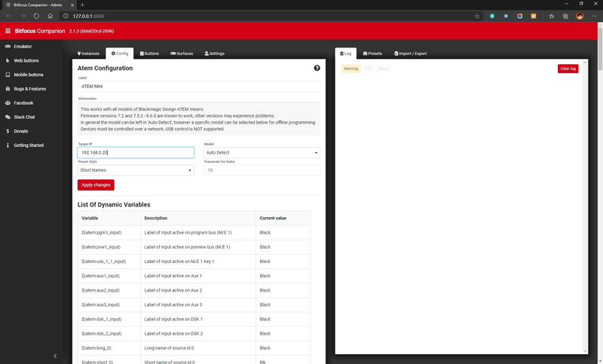603x364 pixels.
Task: Open the Model Auto Detect dropdown
Action: tap(262, 152)
